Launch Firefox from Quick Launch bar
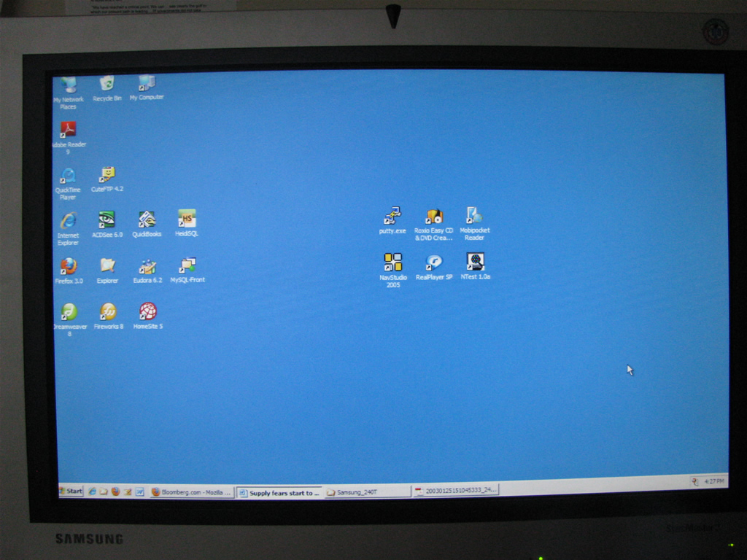The width and height of the screenshot is (747, 560). click(x=115, y=491)
